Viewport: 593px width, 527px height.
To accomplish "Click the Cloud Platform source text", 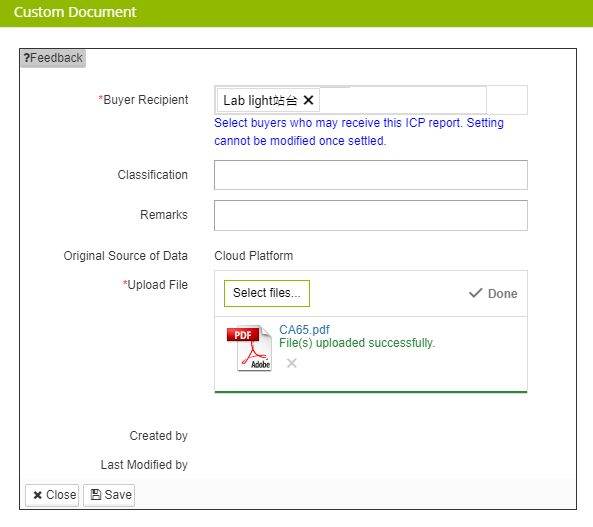I will [x=253, y=256].
